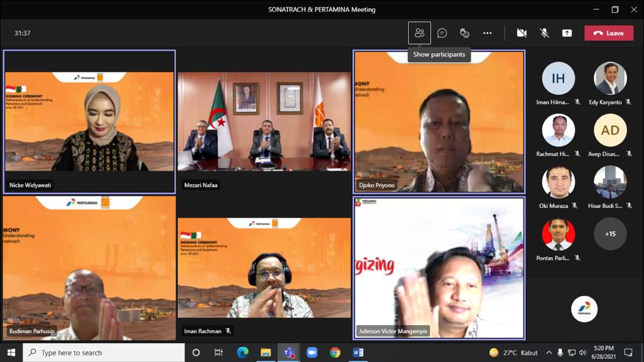Click the Budiman Parhusip name label
The width and height of the screenshot is (644, 362).
[31, 331]
